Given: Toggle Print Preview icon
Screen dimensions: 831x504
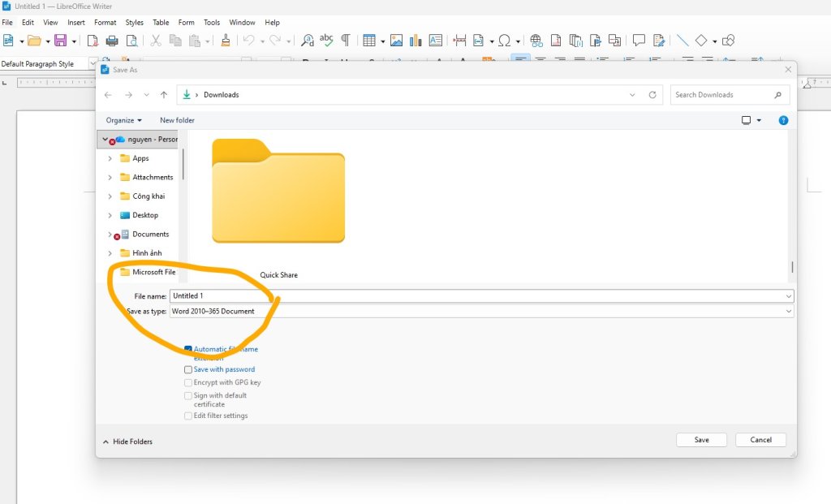Looking at the screenshot, I should [131, 41].
